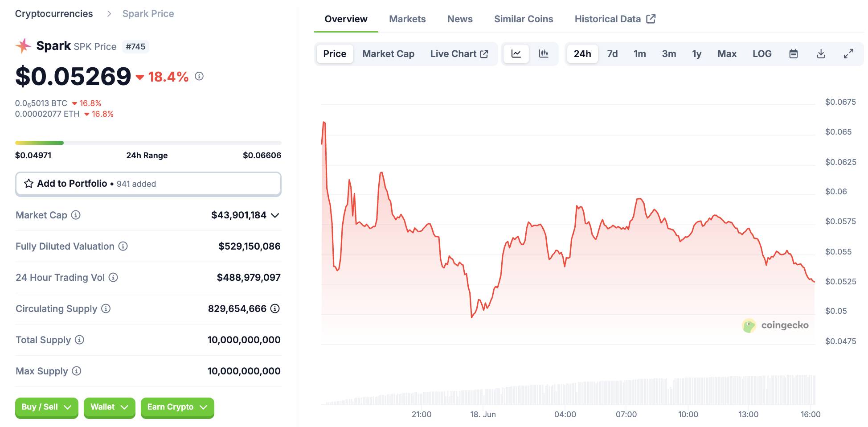Select the Max time range
Image resolution: width=868 pixels, height=427 pixels.
coord(727,54)
